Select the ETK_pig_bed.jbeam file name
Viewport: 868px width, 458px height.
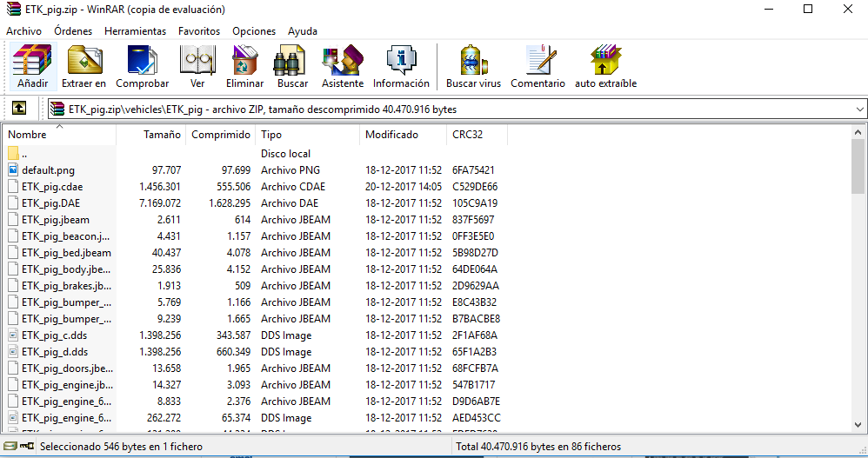click(x=66, y=253)
